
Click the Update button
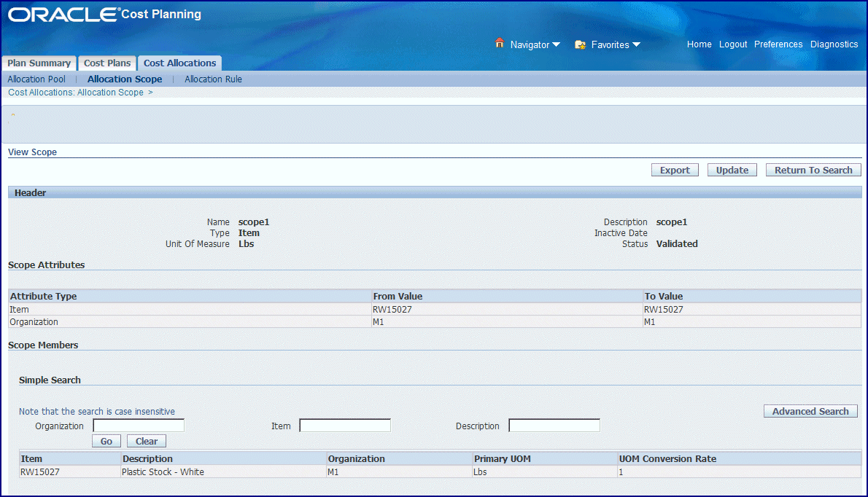click(732, 171)
